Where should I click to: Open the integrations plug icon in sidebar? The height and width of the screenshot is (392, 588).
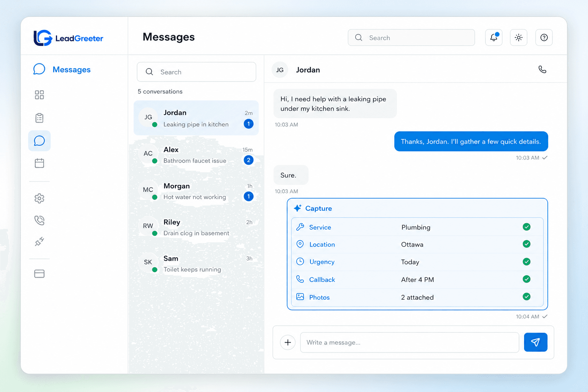click(x=39, y=242)
